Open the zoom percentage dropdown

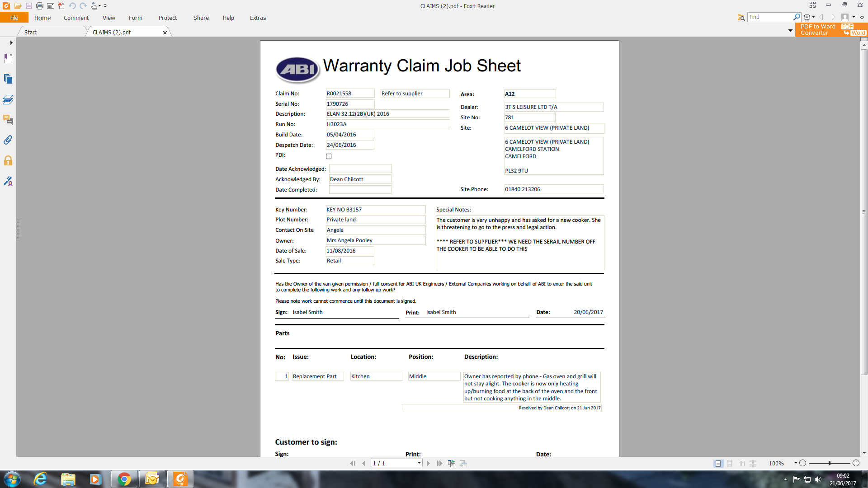795,463
